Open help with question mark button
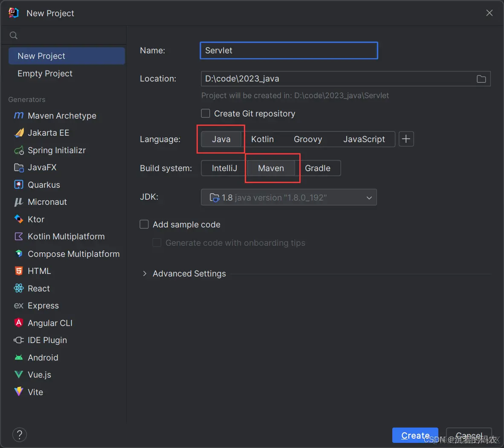 pos(20,435)
